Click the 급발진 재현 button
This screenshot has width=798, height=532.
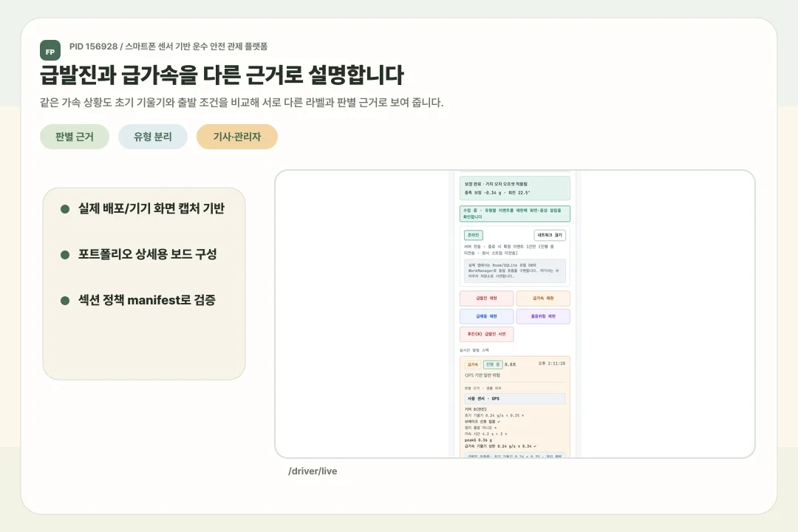tap(486, 299)
